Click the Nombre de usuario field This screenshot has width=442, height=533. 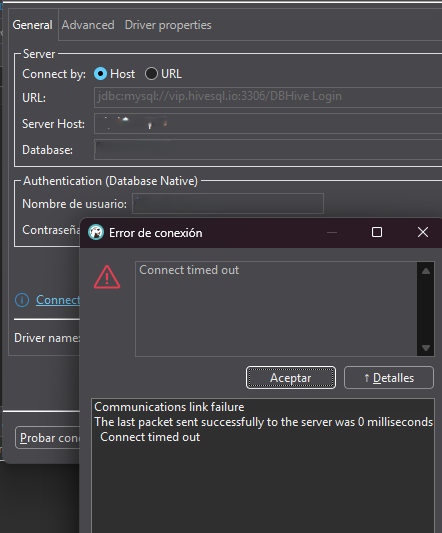click(228, 204)
